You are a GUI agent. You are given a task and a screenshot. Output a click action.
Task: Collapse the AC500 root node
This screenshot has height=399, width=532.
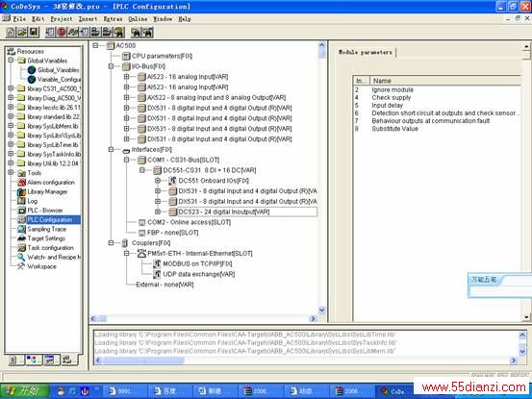(x=95, y=45)
